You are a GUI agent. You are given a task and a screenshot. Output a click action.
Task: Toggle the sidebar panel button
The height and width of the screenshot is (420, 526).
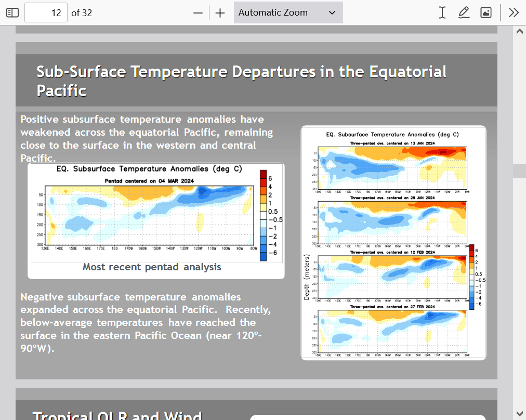12,13
